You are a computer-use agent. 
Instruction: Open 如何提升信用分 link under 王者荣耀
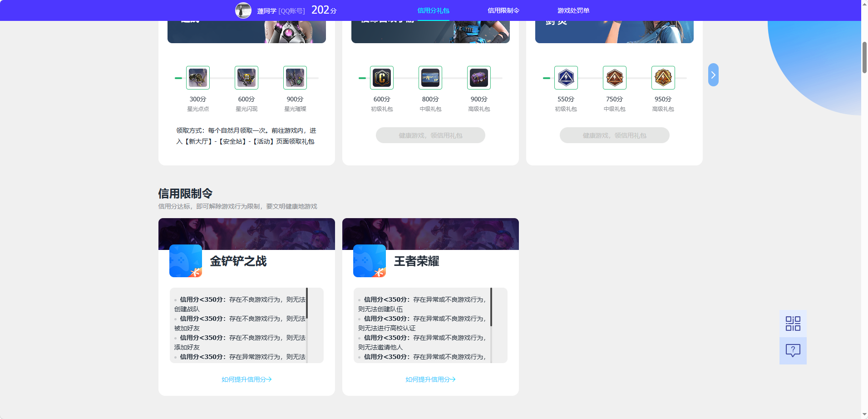[x=430, y=379]
